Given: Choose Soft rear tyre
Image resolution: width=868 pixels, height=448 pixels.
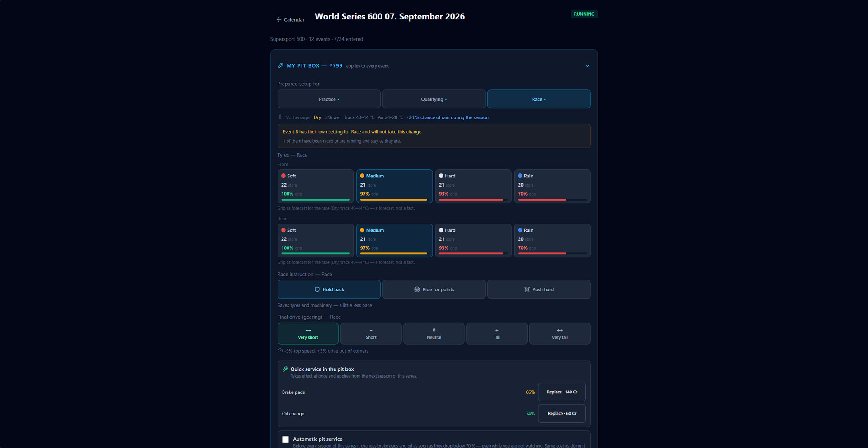Looking at the screenshot, I should (x=316, y=240).
